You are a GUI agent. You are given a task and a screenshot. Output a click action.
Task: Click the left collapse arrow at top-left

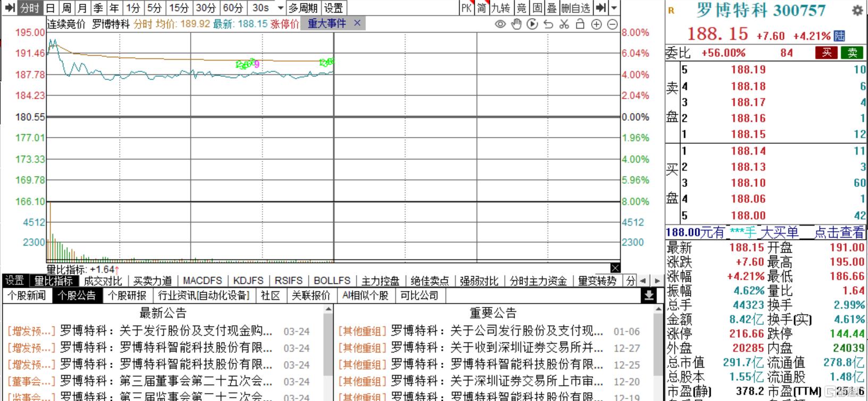tap(10, 8)
